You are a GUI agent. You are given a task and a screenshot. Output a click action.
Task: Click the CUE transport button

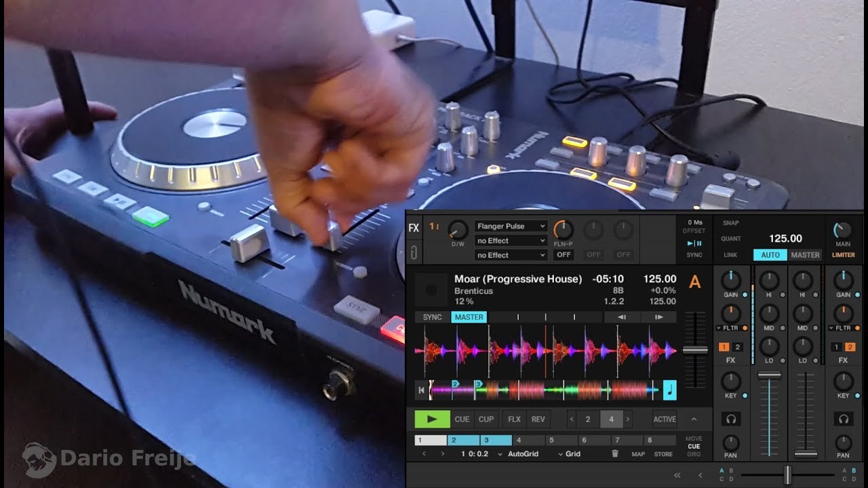coord(462,419)
